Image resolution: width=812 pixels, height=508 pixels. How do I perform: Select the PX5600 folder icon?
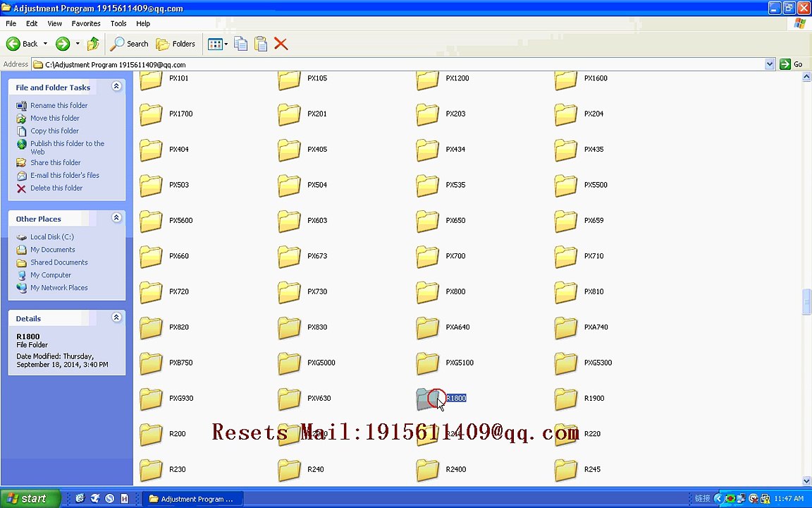click(152, 221)
